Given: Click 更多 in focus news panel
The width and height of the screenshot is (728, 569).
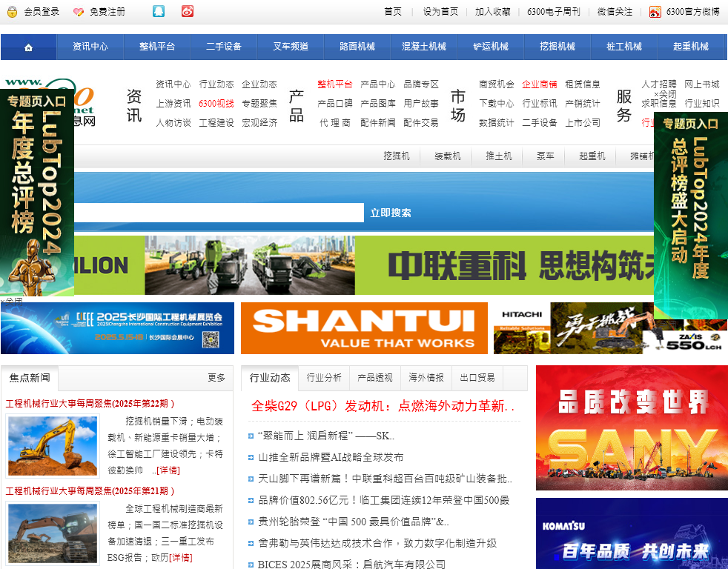Looking at the screenshot, I should point(216,378).
